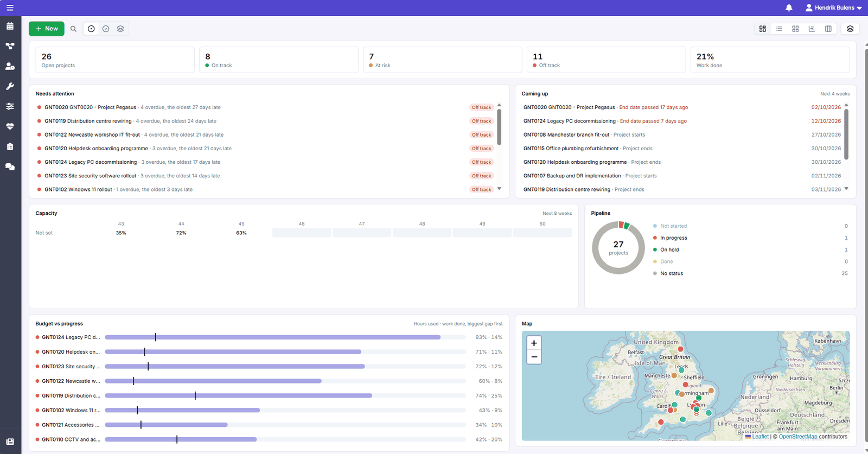Open the 11 Off track card
The image size is (868, 454).
click(x=606, y=60)
